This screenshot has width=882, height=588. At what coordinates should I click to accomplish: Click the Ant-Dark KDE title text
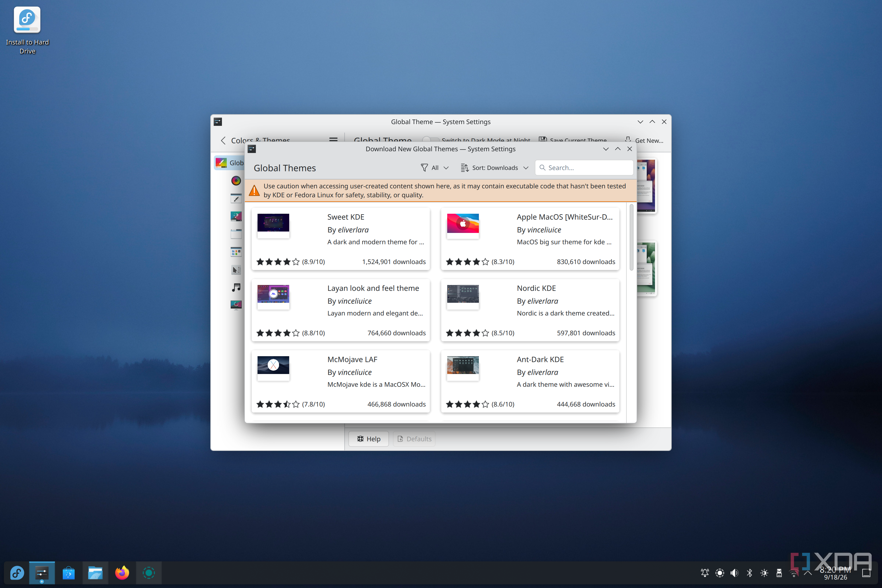(x=540, y=359)
